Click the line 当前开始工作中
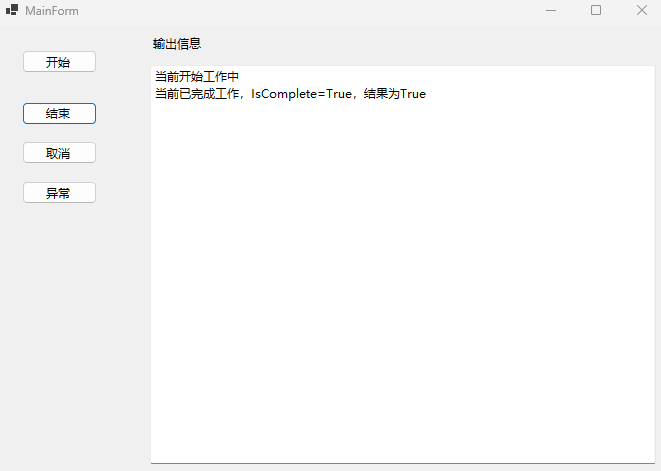 [x=197, y=76]
